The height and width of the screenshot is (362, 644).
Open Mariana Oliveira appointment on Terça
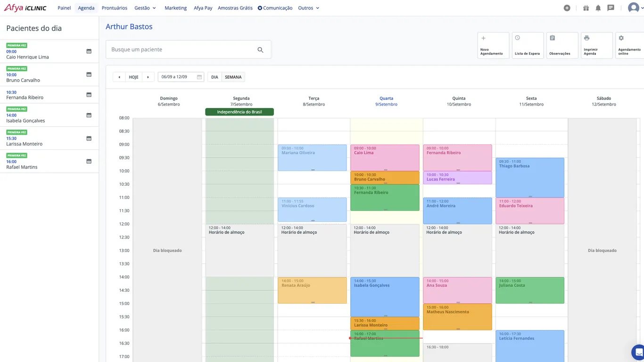(312, 158)
